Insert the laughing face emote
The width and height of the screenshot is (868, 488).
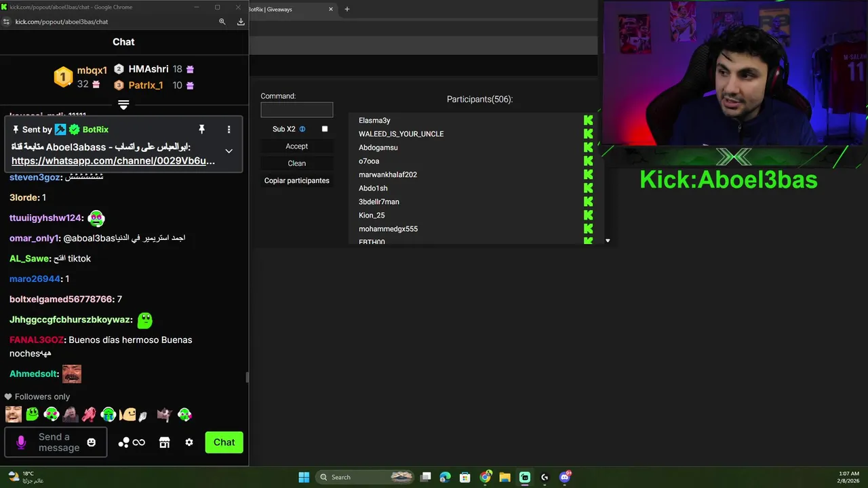[x=14, y=414]
